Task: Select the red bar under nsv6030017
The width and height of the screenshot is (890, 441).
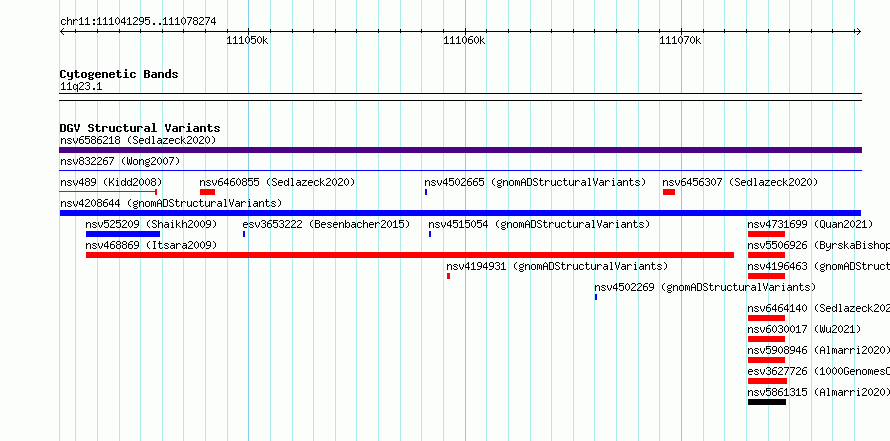Action: [766, 339]
